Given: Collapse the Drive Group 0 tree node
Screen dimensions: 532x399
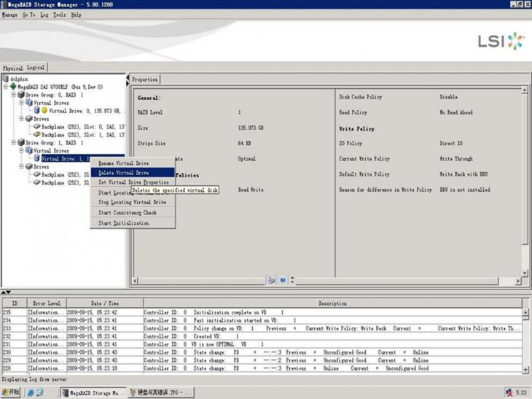Looking at the screenshot, I should coord(14,95).
